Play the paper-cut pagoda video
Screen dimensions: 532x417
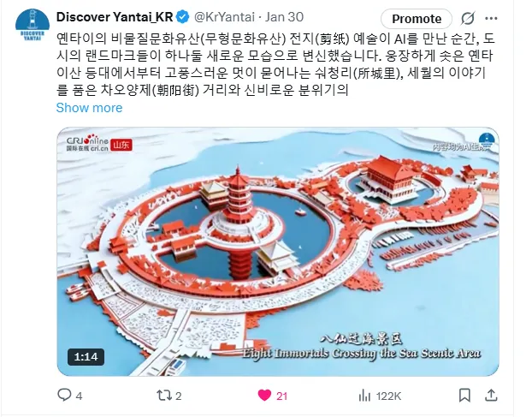tap(278, 252)
